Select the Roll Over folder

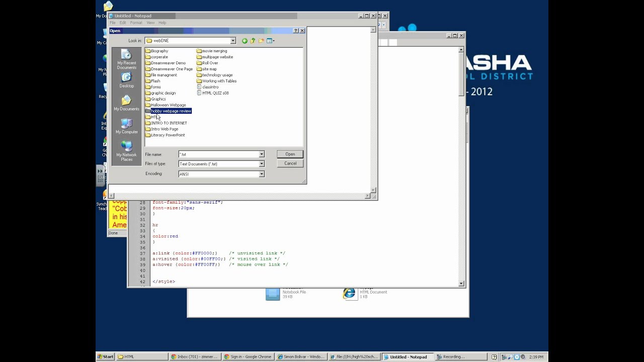pyautogui.click(x=207, y=63)
